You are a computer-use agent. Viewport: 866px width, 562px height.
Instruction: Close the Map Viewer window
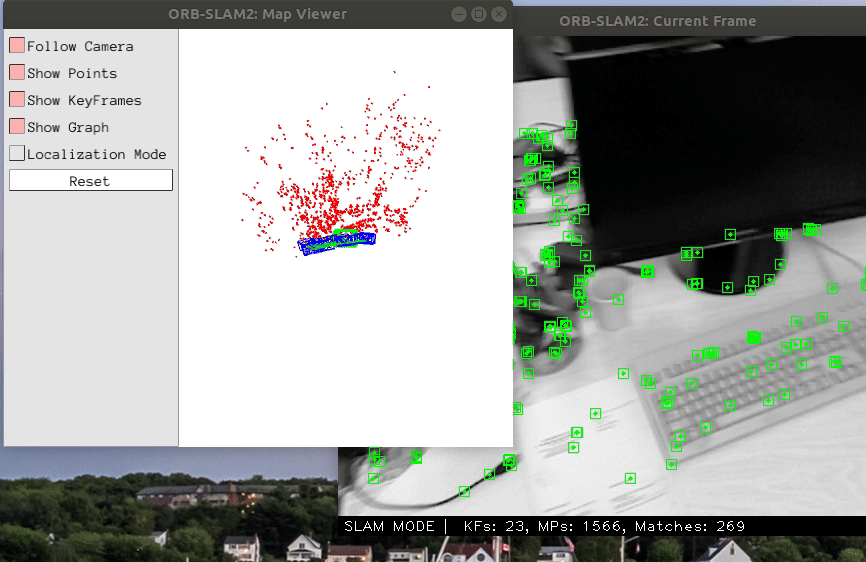[x=499, y=14]
